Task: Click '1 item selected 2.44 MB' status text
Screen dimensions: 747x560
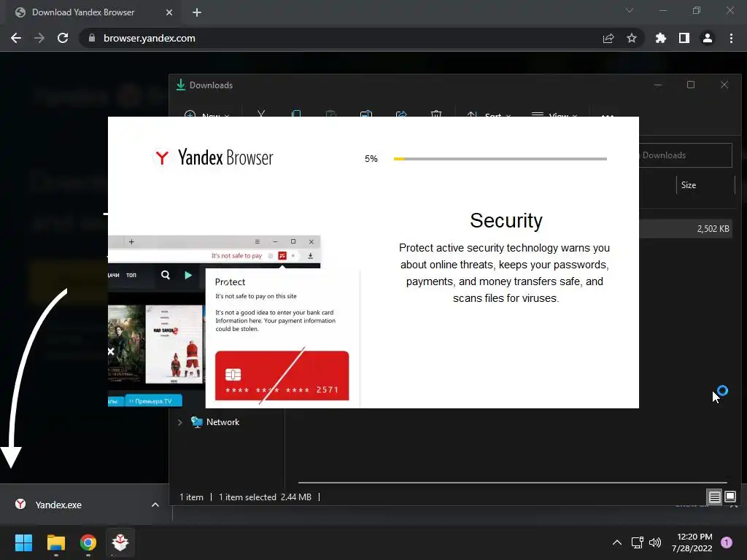Action: click(265, 497)
